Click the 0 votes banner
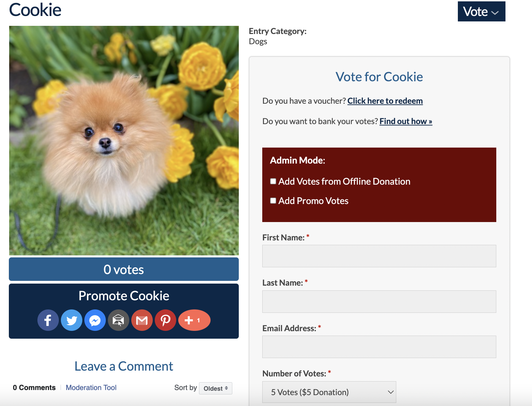 (124, 269)
